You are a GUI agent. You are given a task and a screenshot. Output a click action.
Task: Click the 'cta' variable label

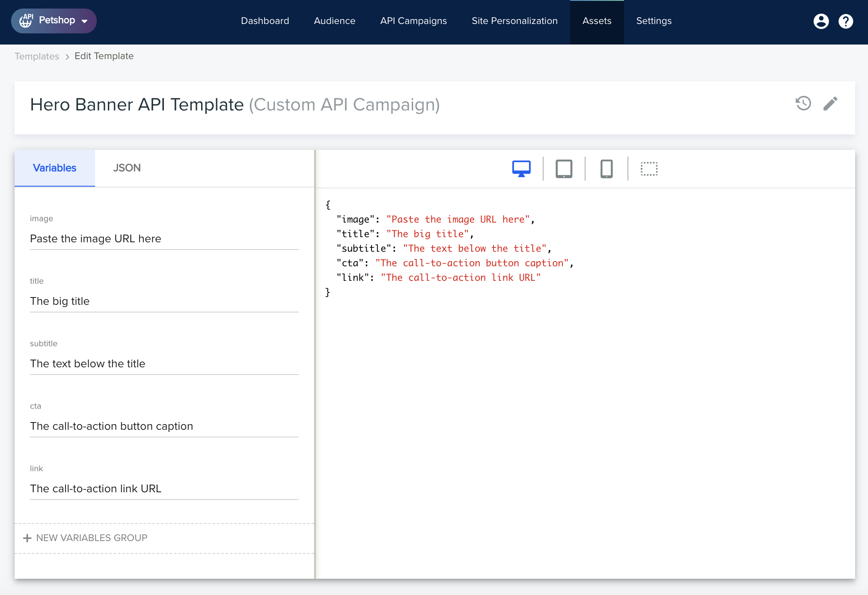pos(36,406)
